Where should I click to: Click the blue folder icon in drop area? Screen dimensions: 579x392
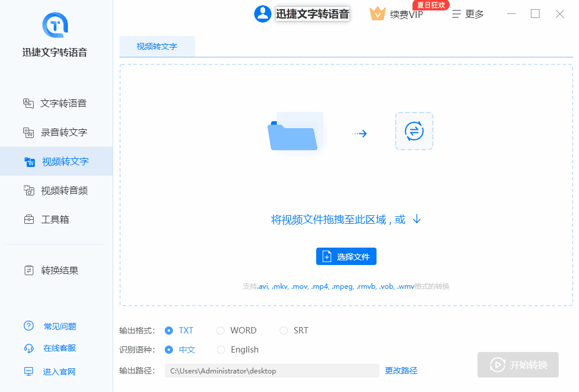tap(294, 132)
